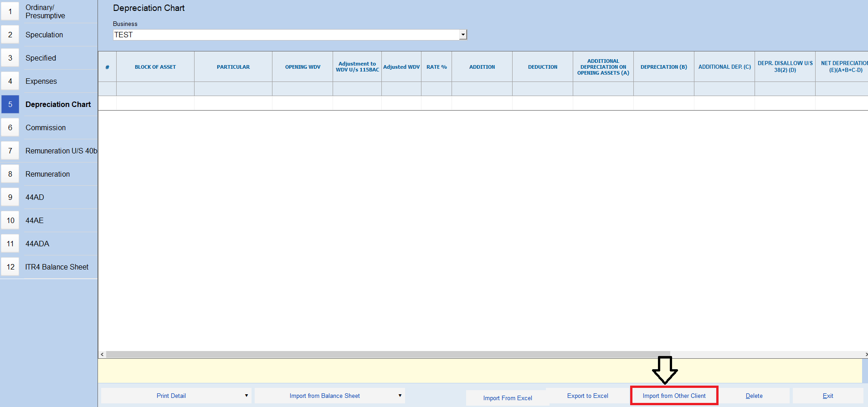Click Import from Other Client button

pyautogui.click(x=674, y=396)
